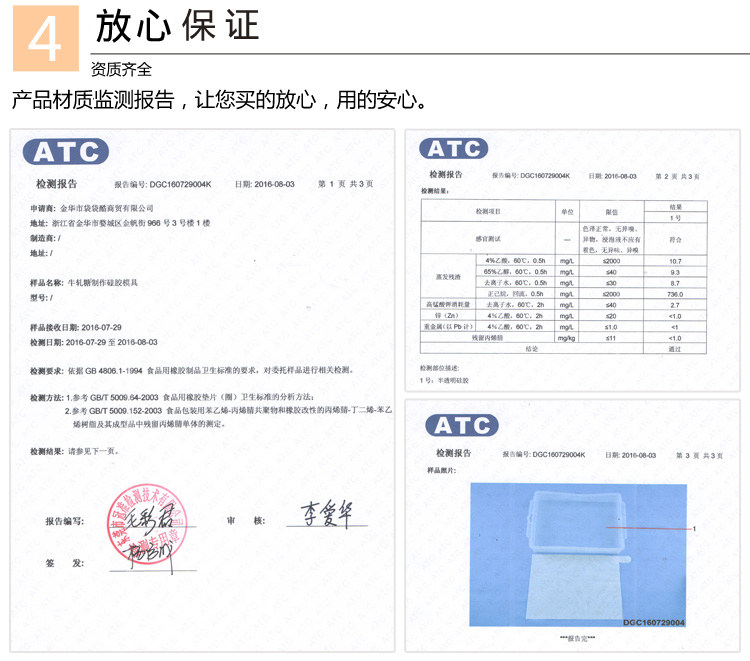Viewport: 750px width, 661px height.
Task: Click the result value 9.3
Action: [675, 272]
